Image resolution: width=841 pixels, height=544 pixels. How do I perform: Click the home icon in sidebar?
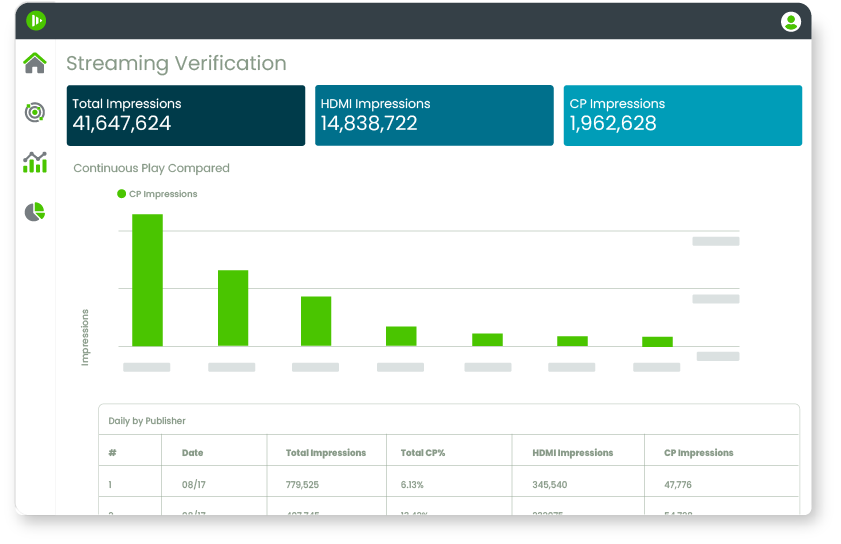[x=35, y=64]
